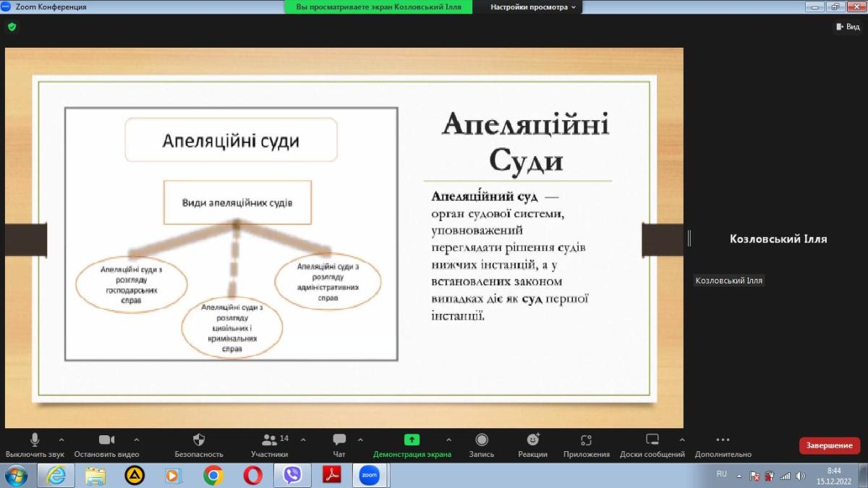The width and height of the screenshot is (868, 488).
Task: Open the Приложения apps icon
Action: (x=586, y=440)
